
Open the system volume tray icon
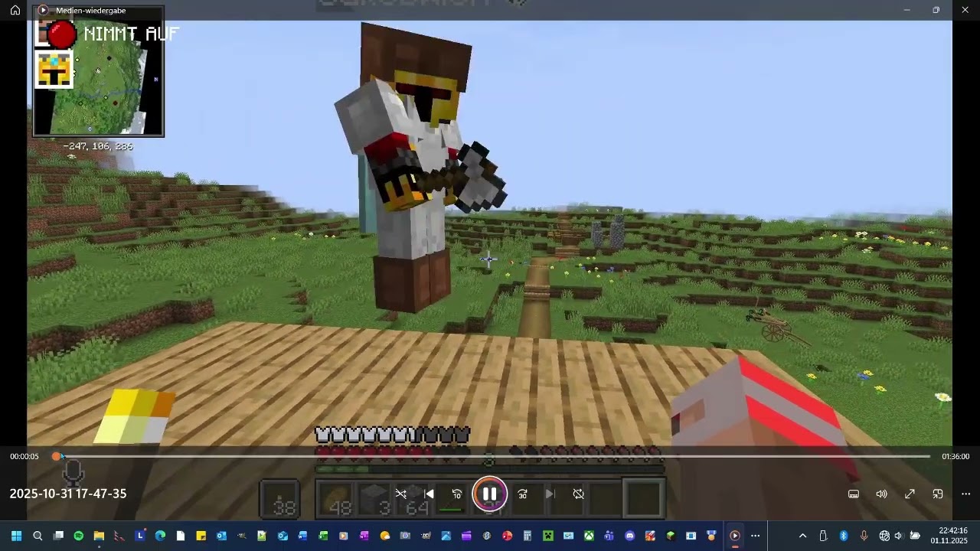click(x=899, y=536)
